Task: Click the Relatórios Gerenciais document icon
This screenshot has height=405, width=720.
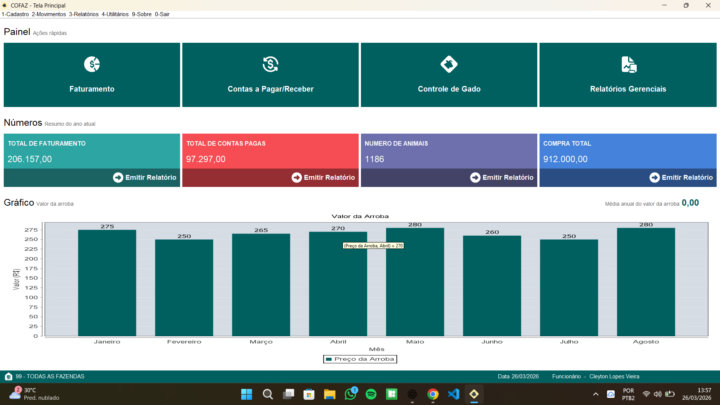Action: click(x=628, y=64)
